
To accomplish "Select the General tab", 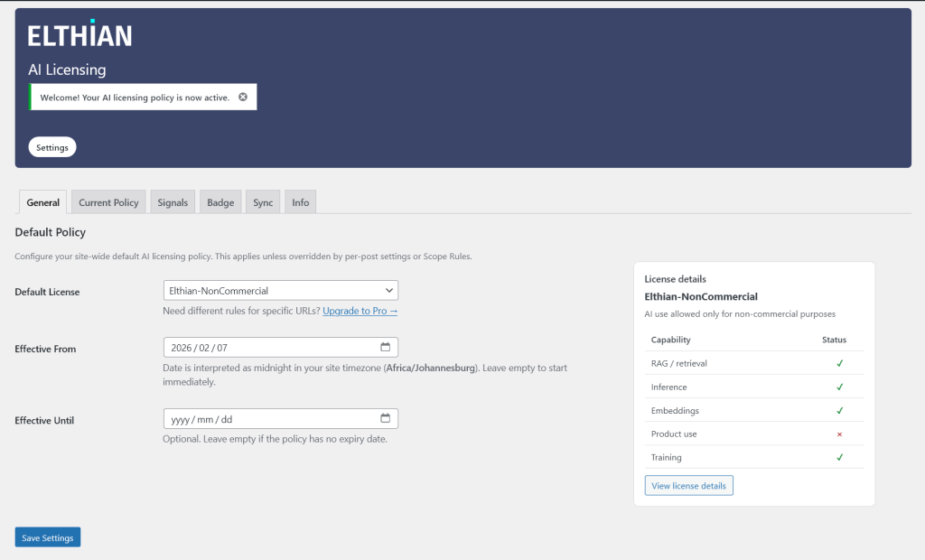I will coord(43,202).
